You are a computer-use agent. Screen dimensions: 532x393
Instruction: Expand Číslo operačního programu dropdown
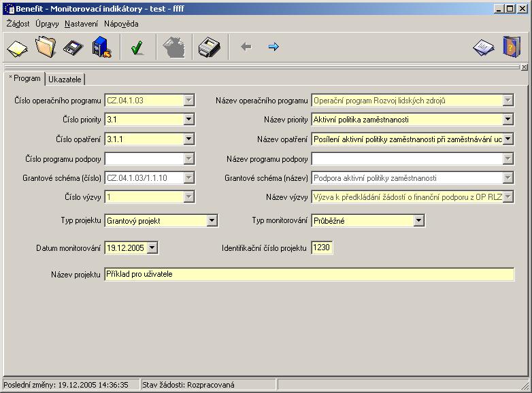188,101
